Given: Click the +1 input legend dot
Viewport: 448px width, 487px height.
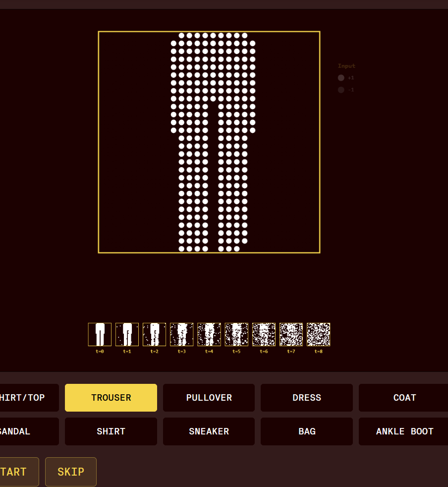Looking at the screenshot, I should click(x=341, y=78).
